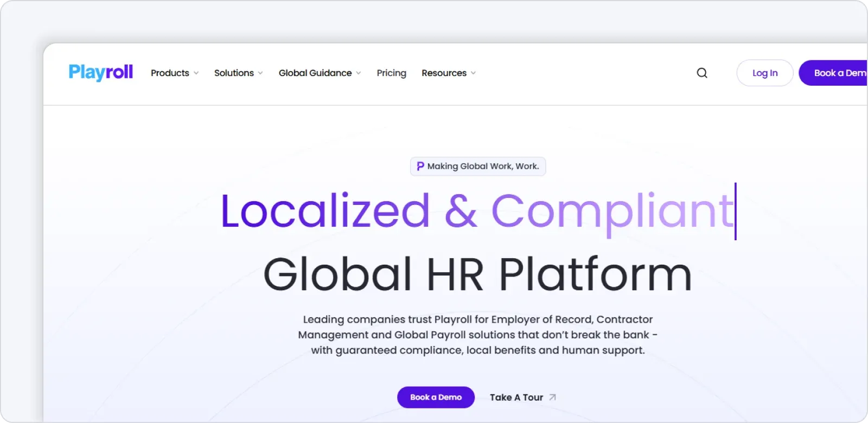This screenshot has height=423, width=868.
Task: Select the Resources menu label
Action: tap(444, 73)
